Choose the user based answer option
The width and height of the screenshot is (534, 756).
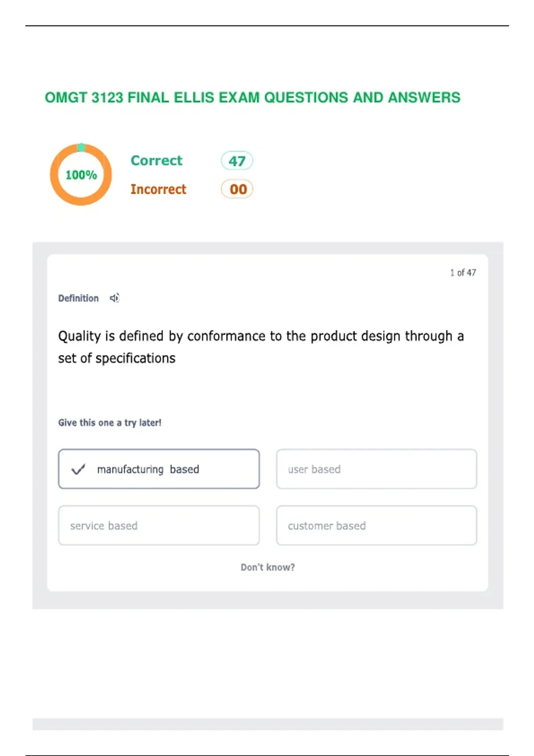376,469
